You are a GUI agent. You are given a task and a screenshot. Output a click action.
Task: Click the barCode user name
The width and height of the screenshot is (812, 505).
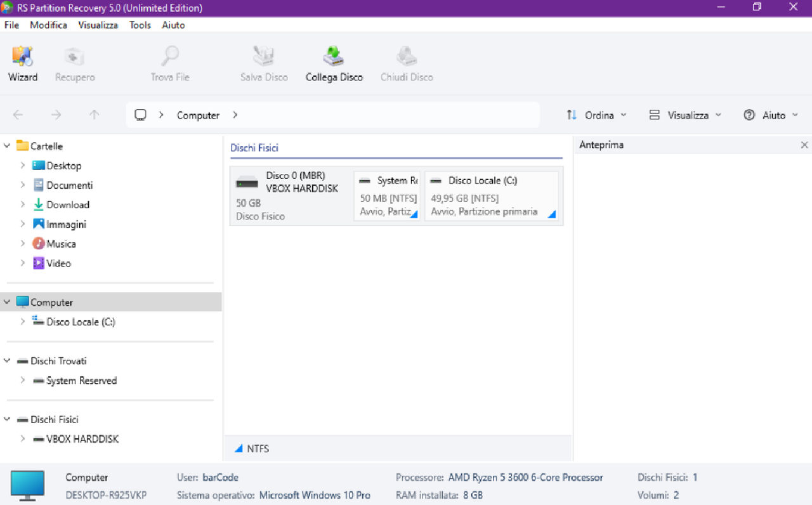click(220, 477)
